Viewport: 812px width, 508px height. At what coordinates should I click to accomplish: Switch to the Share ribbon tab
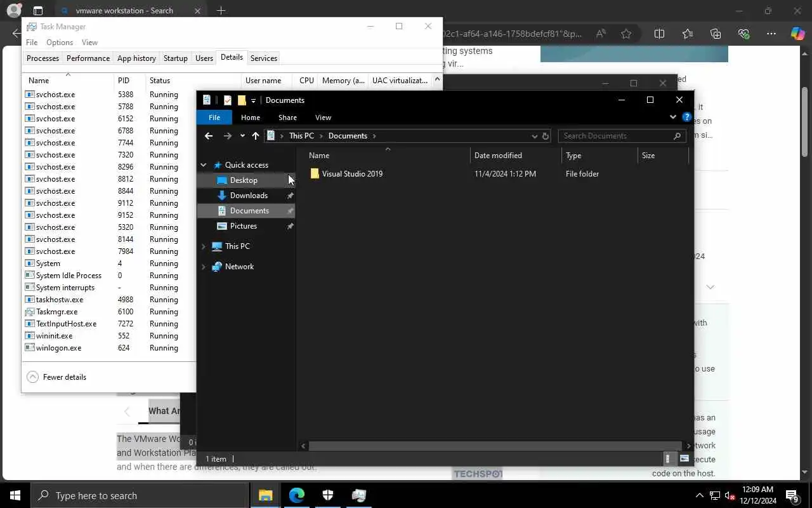tap(287, 117)
